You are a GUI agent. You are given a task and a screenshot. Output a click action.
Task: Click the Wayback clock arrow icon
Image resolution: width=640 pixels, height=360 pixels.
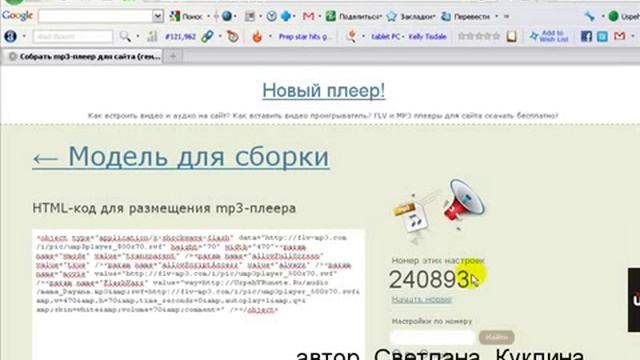pyautogui.click(x=233, y=36)
